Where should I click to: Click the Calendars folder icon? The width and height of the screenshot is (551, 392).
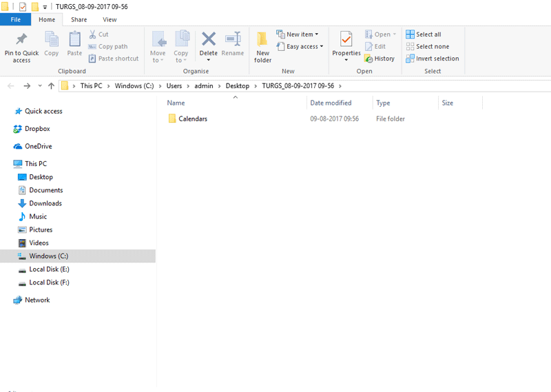click(x=172, y=118)
